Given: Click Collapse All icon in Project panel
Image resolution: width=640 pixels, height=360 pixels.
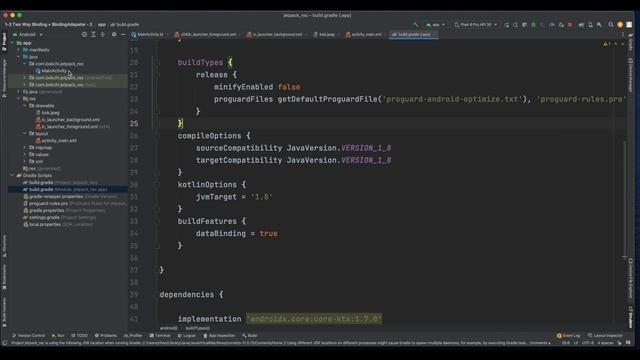Looking at the screenshot, I should pos(102,35).
